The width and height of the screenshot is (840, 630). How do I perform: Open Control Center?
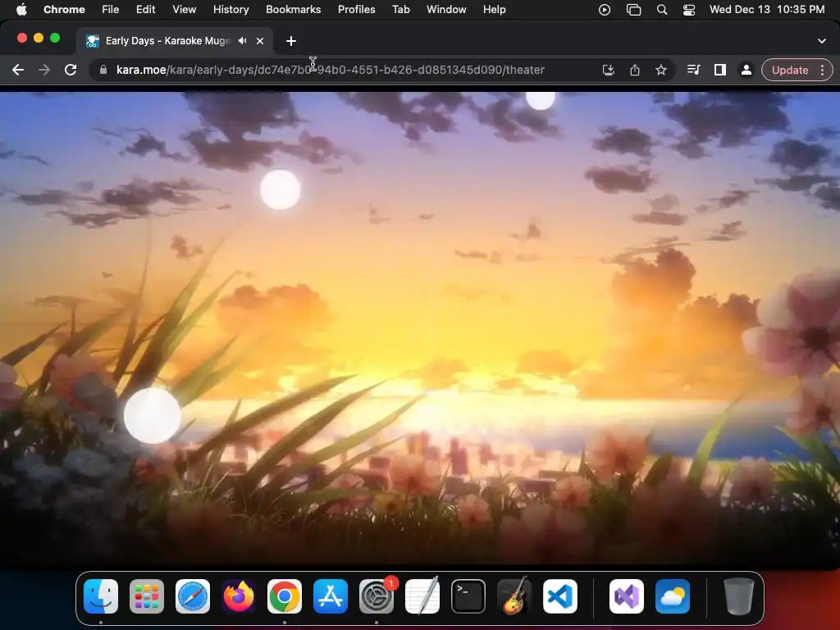point(689,10)
